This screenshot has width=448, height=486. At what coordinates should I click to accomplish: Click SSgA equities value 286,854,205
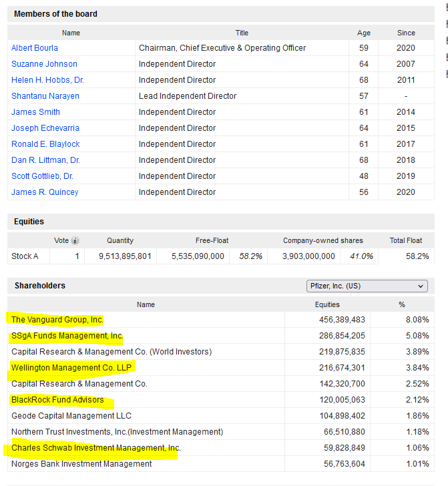point(343,336)
